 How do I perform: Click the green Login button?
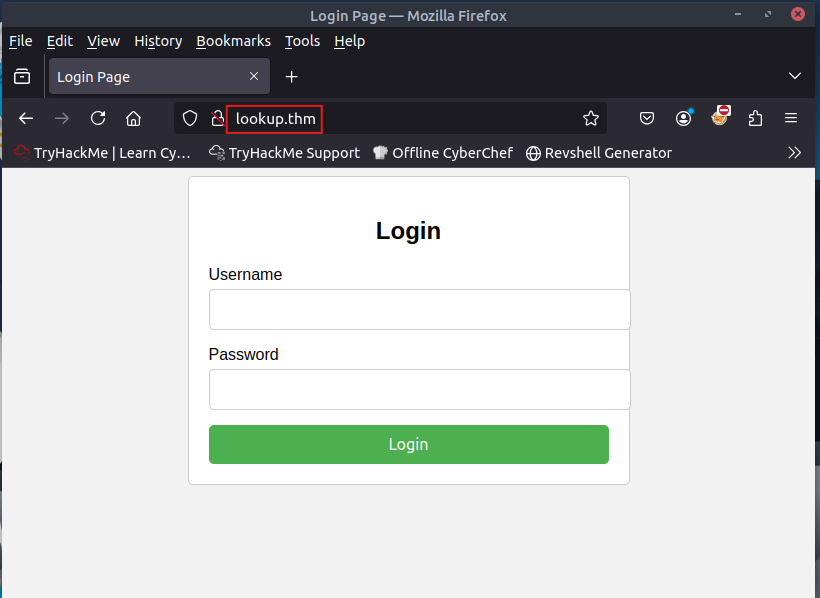[x=408, y=444]
